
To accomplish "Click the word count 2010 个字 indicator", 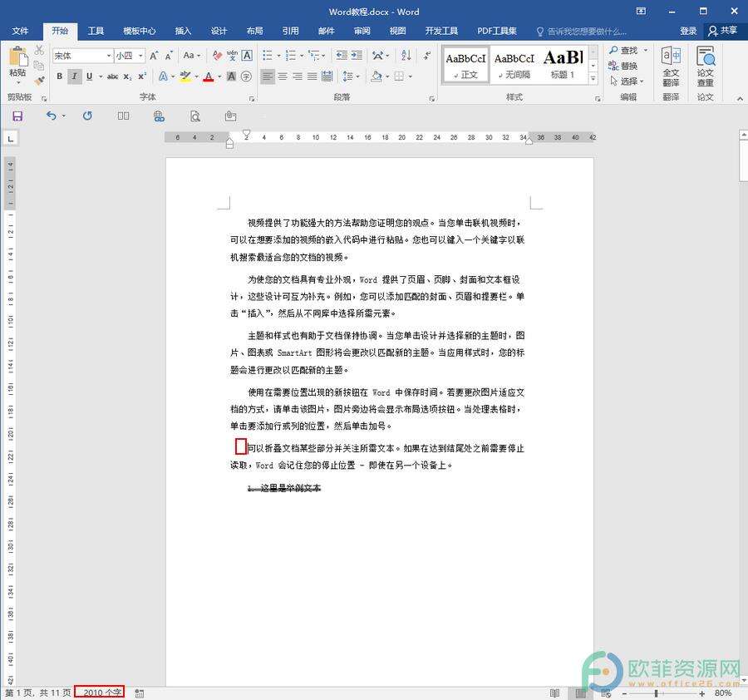I will tap(98, 692).
